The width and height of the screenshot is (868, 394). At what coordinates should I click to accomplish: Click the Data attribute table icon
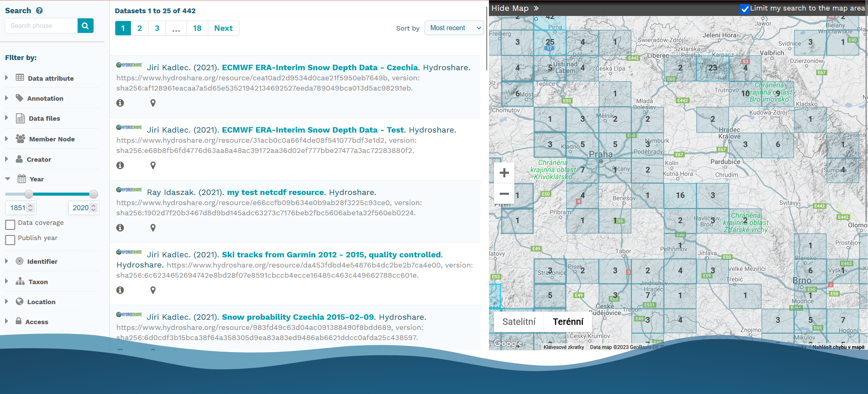20,78
